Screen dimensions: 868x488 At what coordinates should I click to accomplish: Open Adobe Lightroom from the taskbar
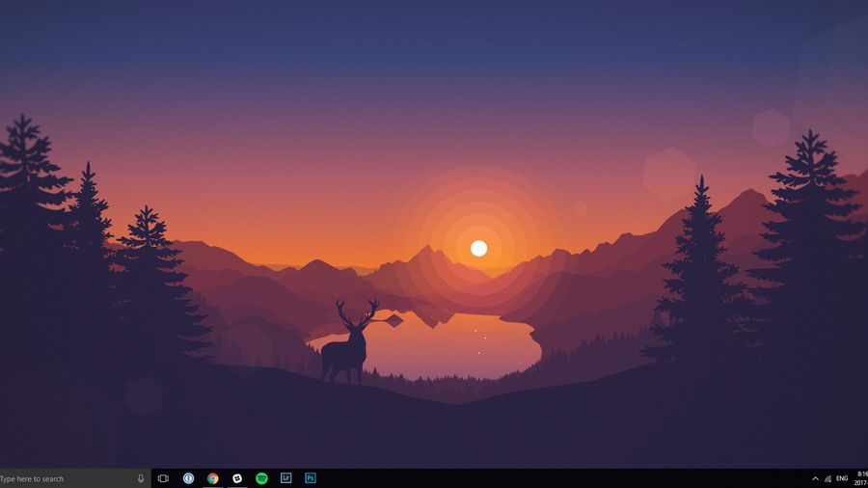286,478
